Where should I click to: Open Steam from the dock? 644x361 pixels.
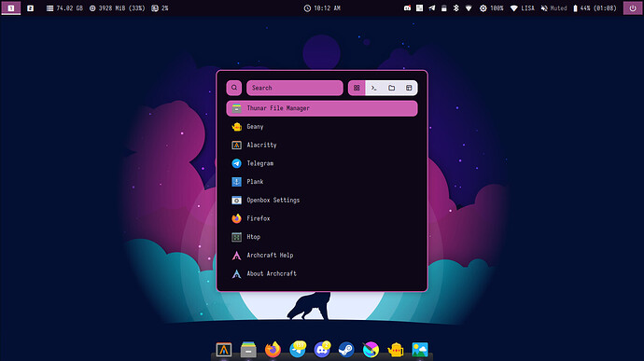tap(346, 350)
